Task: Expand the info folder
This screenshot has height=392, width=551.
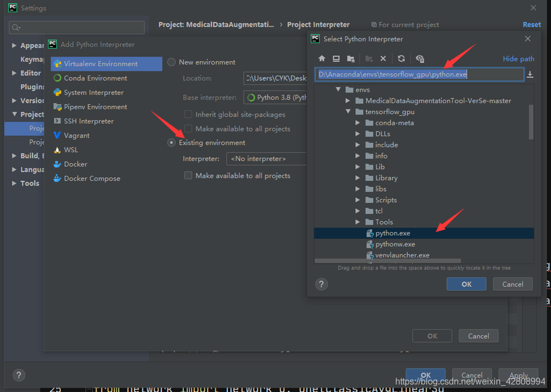Action: (358, 156)
